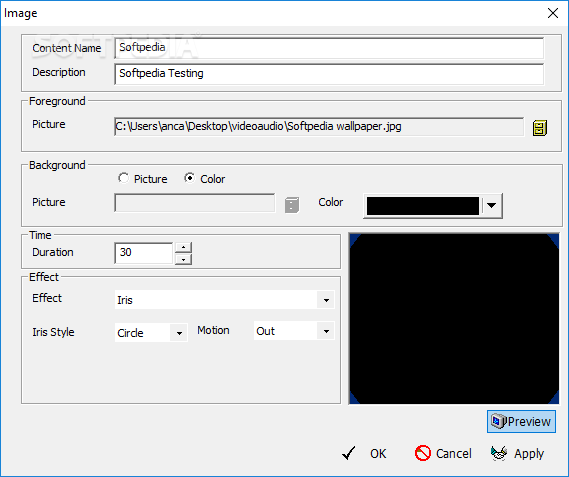Click the black preview thumbnail area

pyautogui.click(x=454, y=319)
